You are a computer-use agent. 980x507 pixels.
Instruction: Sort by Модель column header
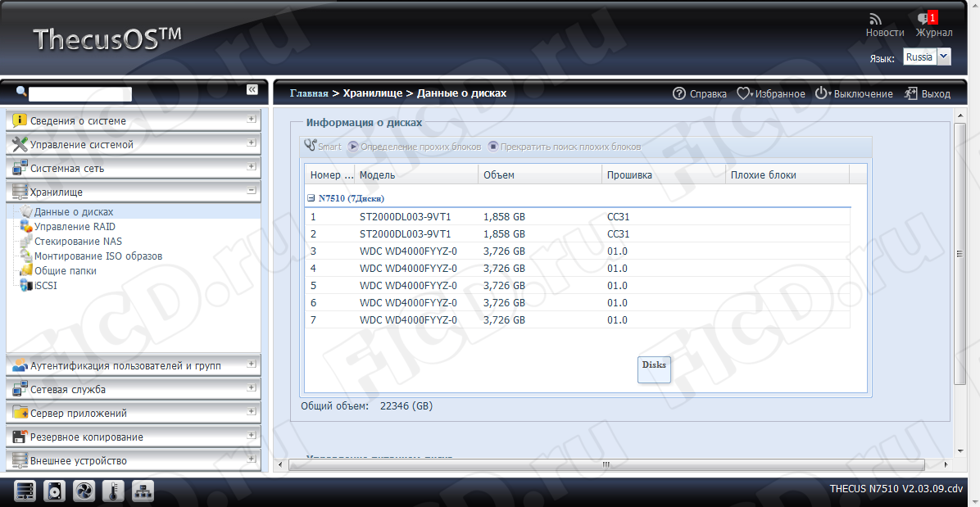(x=416, y=174)
